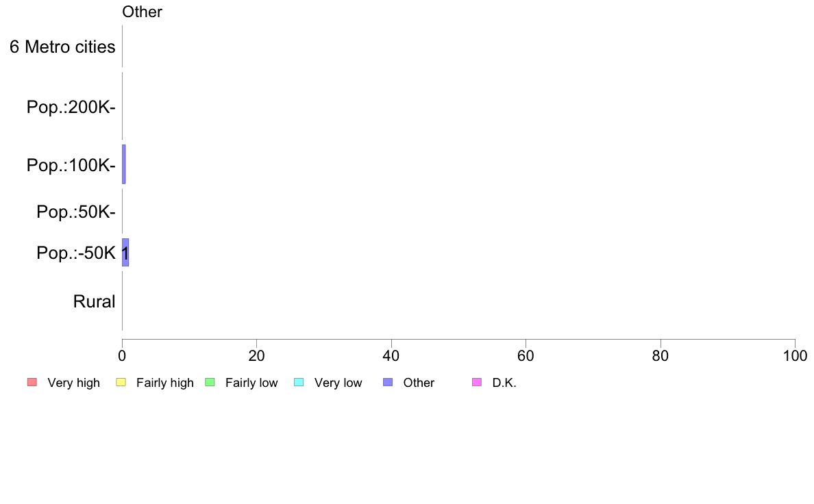
Task: Click the D.K. legend text
Action: 504,383
